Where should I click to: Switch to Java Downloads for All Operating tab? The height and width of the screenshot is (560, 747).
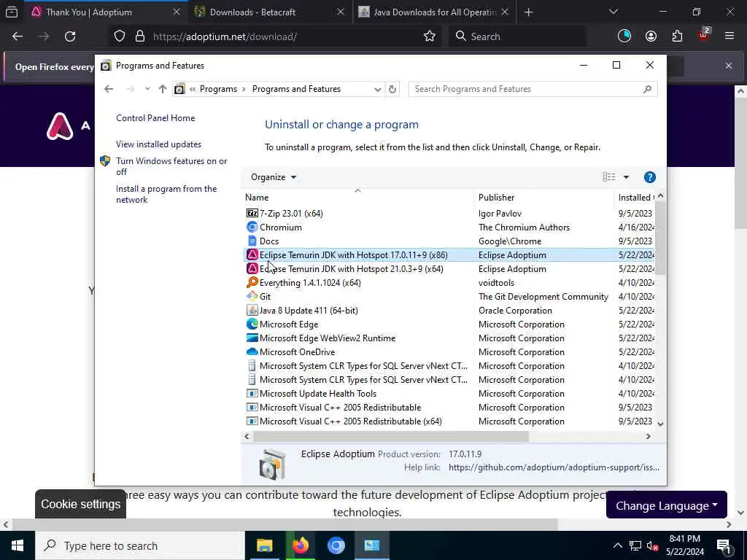[x=435, y=12]
